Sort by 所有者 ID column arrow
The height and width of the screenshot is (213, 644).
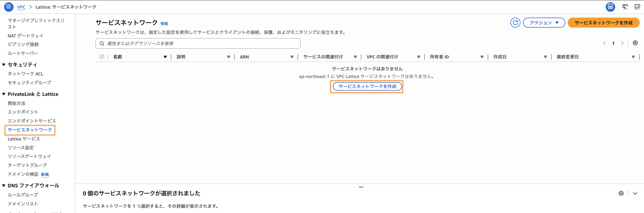482,57
